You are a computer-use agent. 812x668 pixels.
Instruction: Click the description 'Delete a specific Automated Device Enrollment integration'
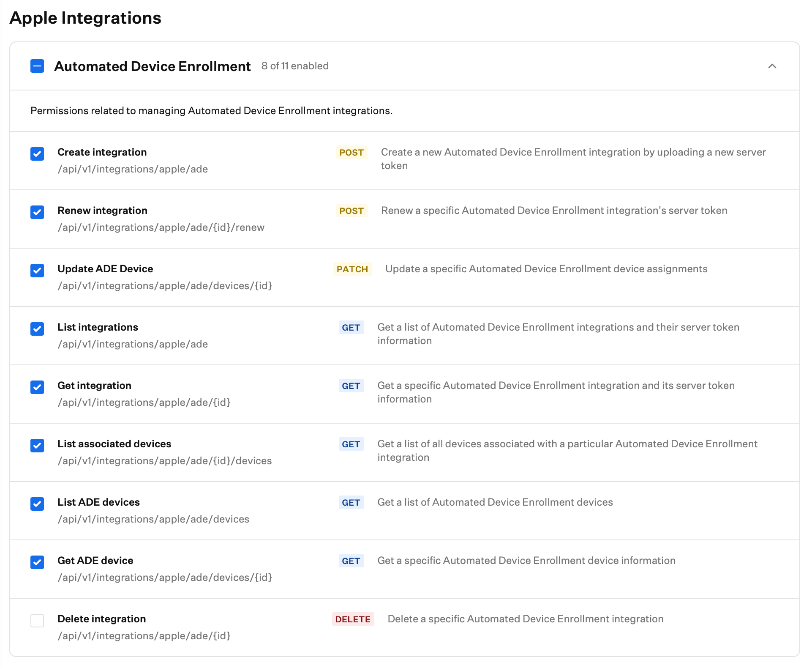point(526,619)
